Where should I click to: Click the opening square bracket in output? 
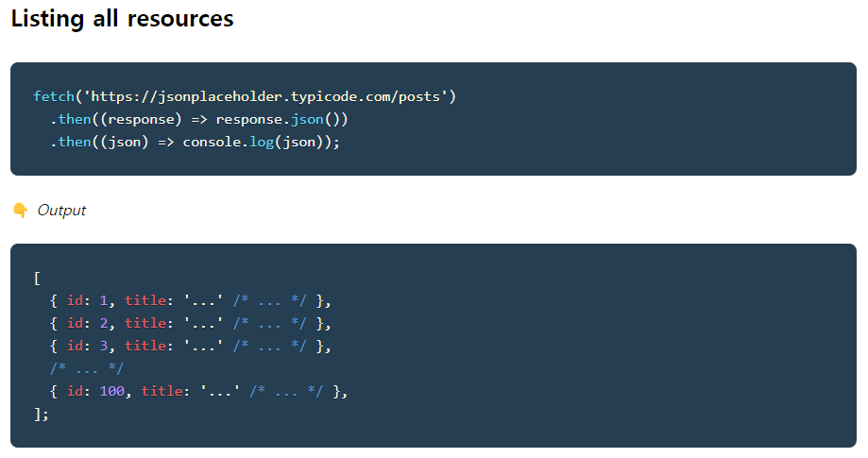pyautogui.click(x=37, y=278)
